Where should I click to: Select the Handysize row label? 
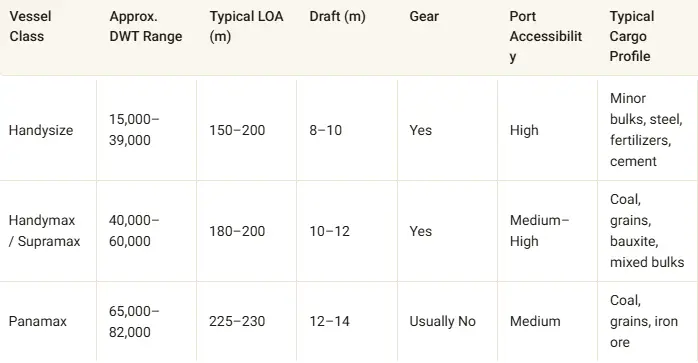(x=41, y=131)
